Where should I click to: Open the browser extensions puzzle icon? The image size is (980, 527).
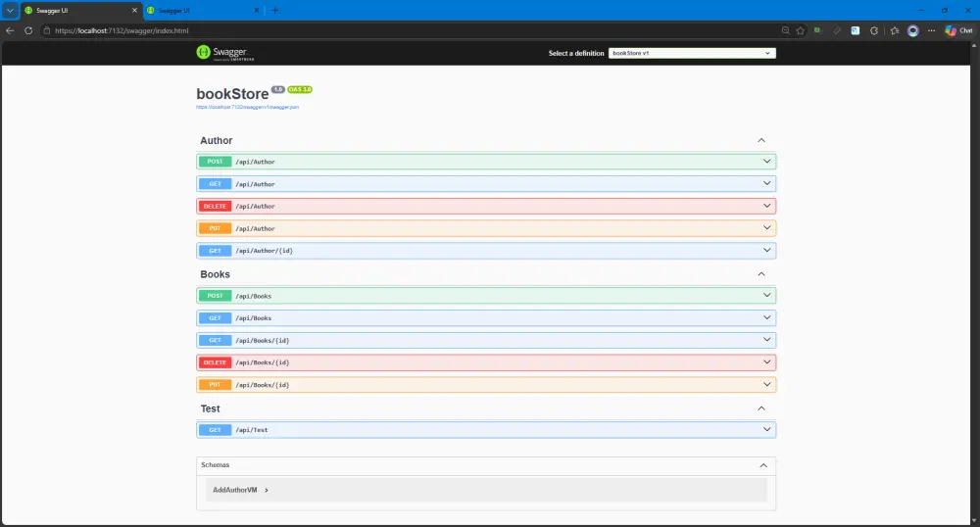click(874, 30)
